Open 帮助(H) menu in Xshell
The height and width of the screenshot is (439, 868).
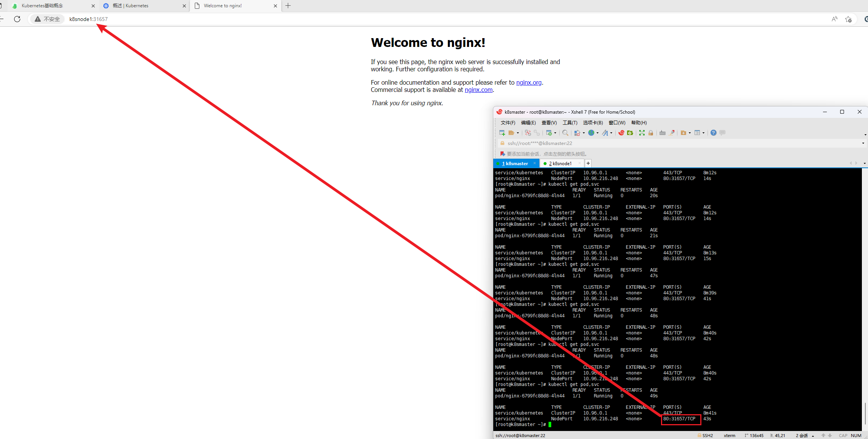point(639,123)
